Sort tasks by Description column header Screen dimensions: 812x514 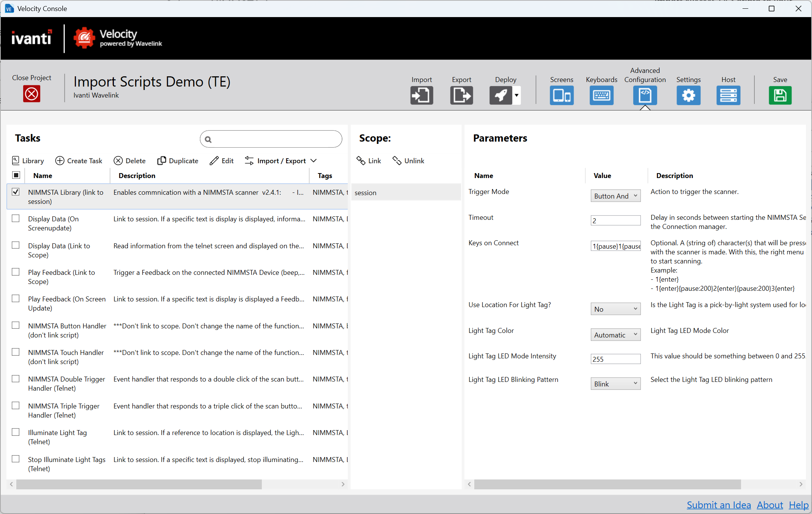137,175
